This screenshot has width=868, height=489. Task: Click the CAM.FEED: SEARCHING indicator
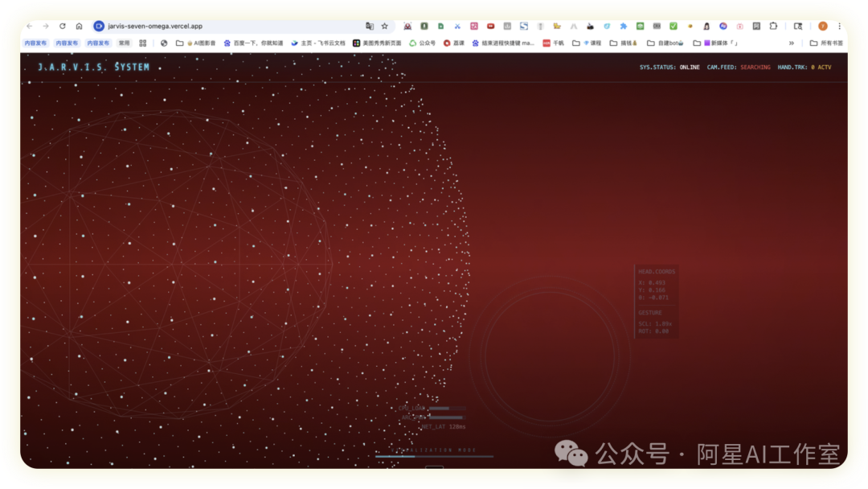739,68
